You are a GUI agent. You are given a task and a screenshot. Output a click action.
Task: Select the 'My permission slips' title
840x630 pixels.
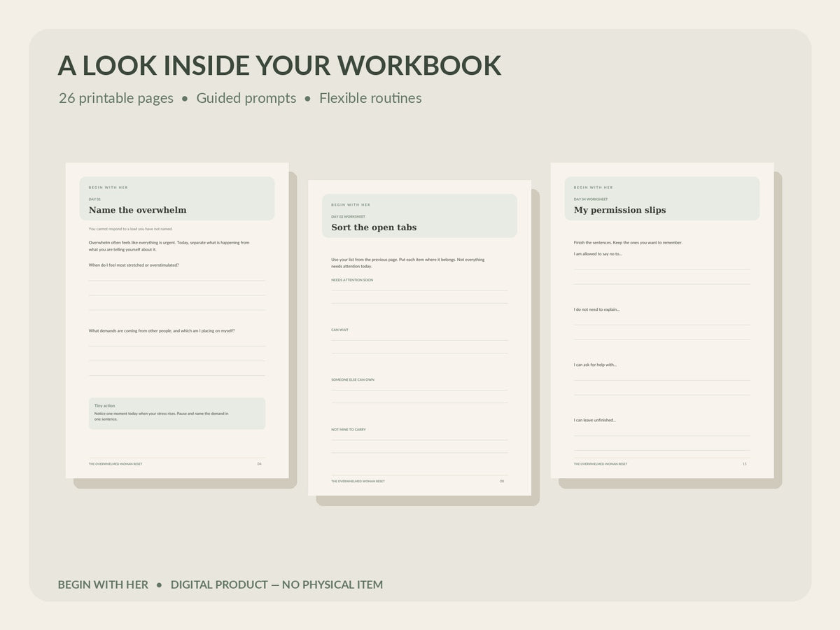620,210
